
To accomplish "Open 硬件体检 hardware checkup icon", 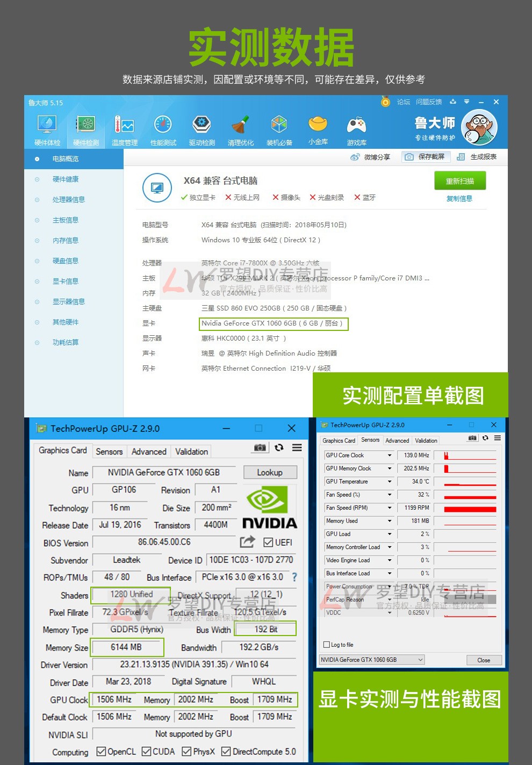I will 47,131.
